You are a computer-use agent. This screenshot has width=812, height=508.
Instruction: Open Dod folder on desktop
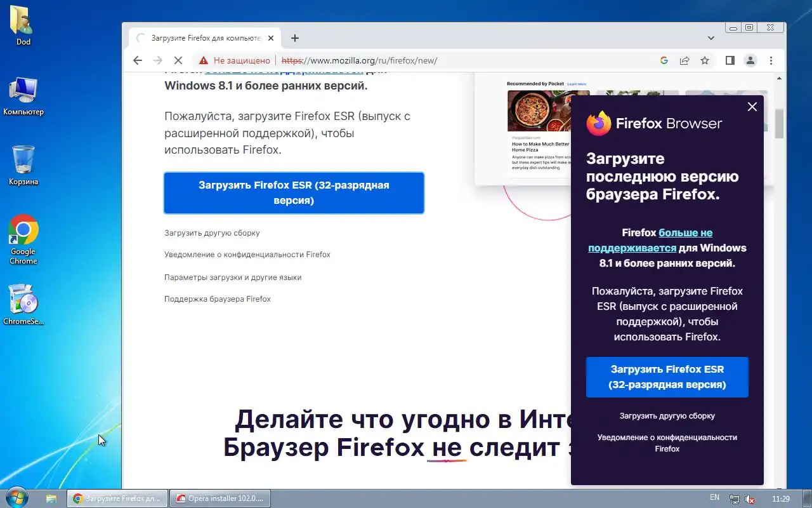point(23,25)
